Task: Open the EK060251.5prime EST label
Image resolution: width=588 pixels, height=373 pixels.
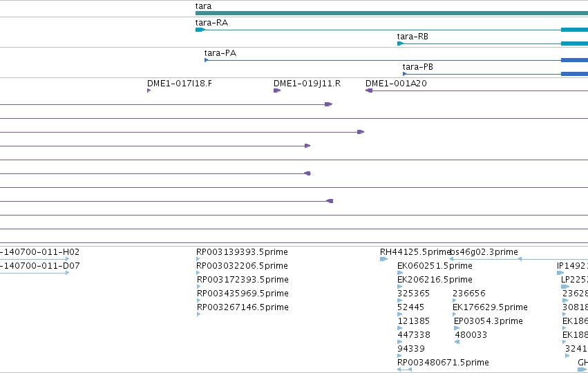Action: [435, 266]
